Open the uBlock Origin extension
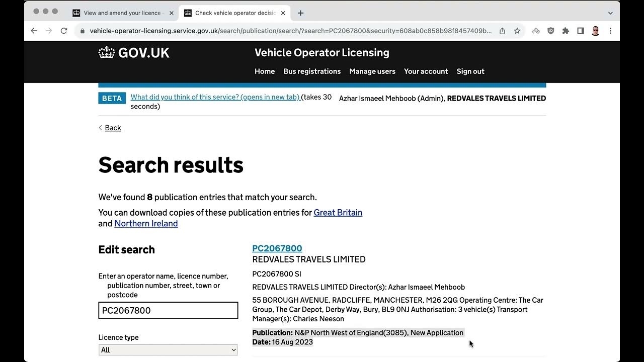The width and height of the screenshot is (644, 362). click(551, 31)
